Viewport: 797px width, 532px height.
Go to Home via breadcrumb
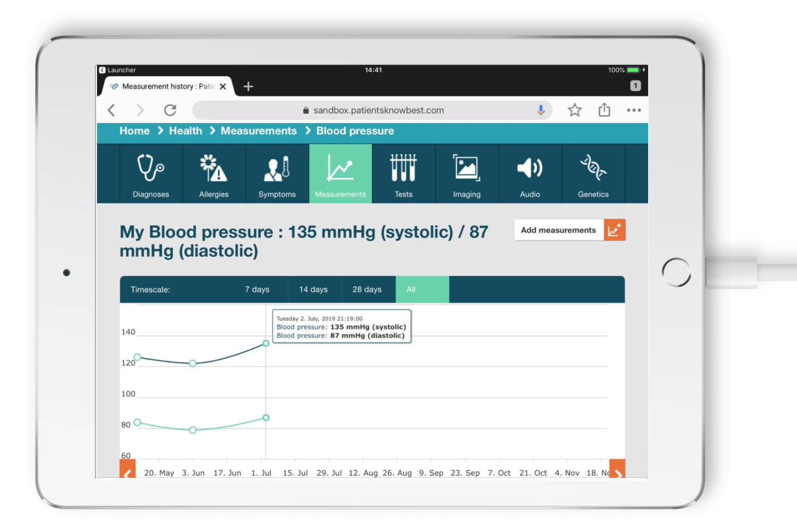[134, 131]
